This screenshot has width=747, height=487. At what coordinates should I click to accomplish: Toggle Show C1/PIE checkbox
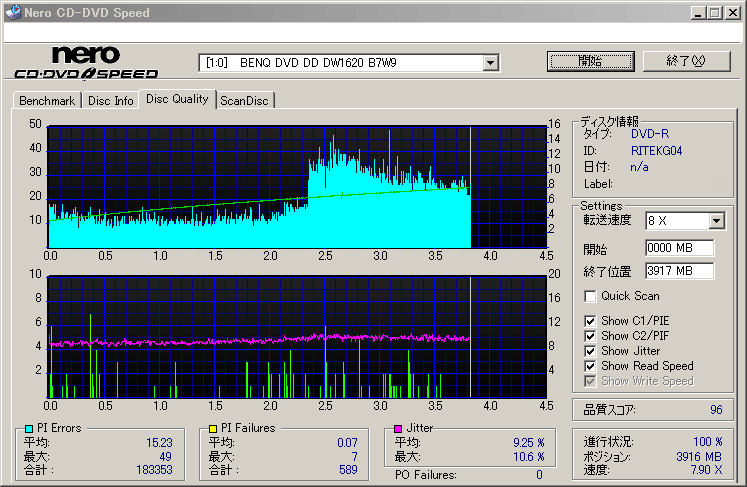[590, 321]
